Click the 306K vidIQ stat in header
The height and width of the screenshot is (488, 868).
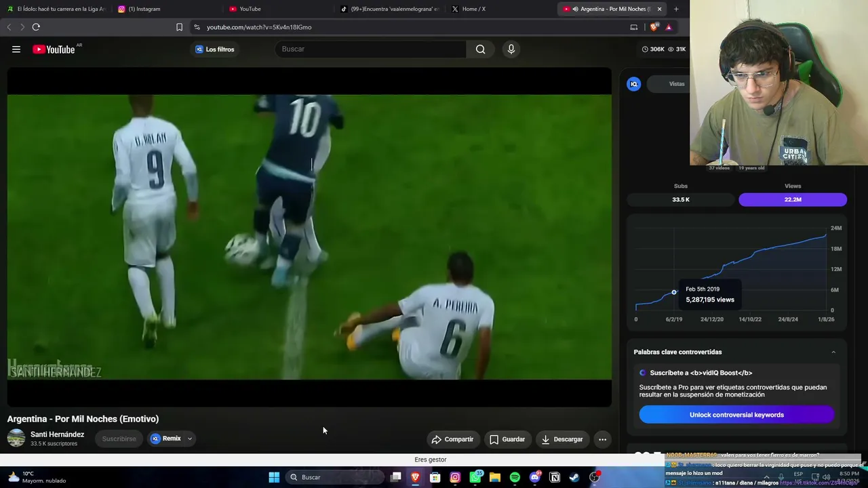[653, 49]
